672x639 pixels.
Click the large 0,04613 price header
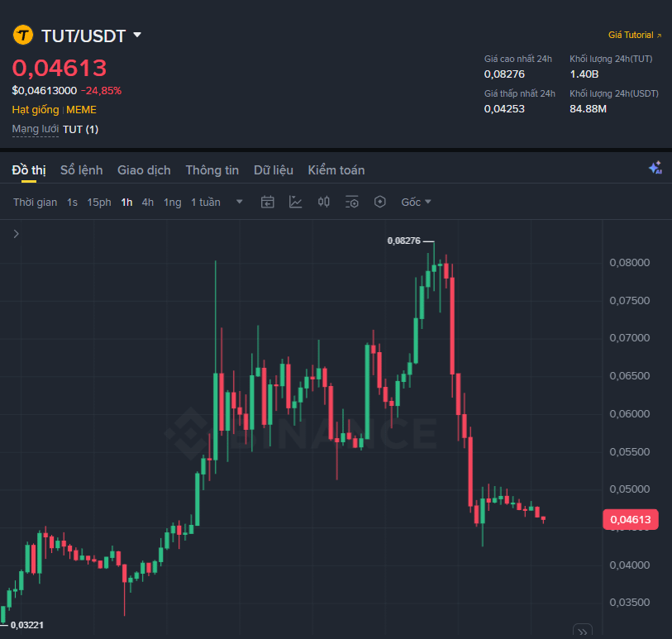click(x=60, y=68)
